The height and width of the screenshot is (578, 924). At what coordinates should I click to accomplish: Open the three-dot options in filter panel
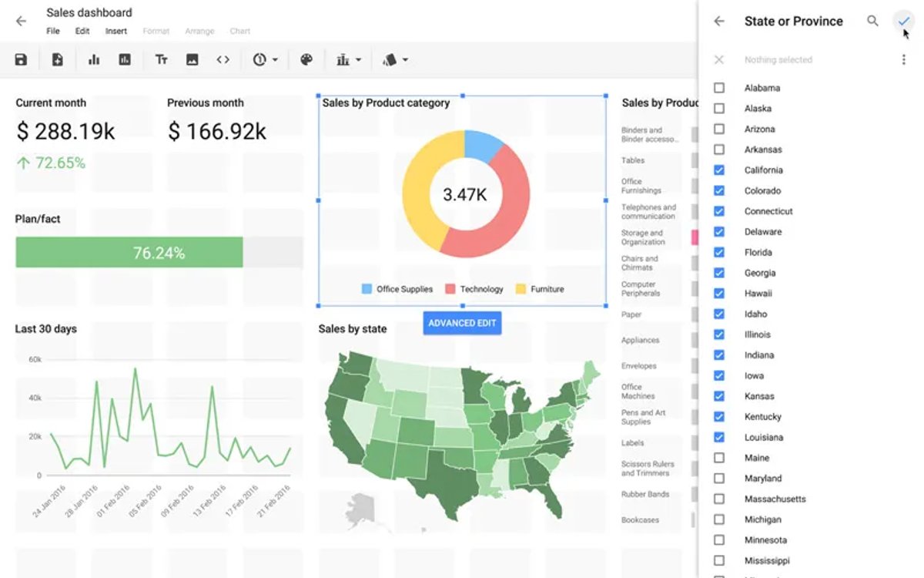tap(904, 59)
